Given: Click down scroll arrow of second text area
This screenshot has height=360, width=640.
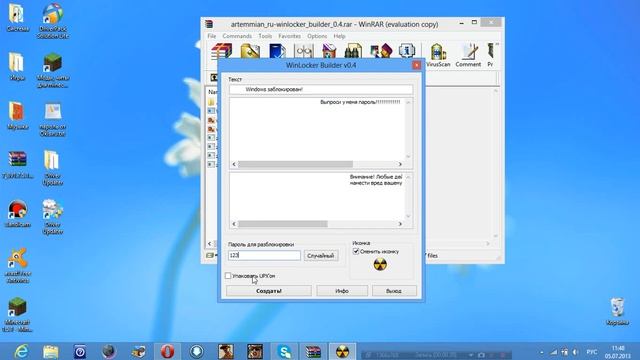Looking at the screenshot, I should pos(408,216).
